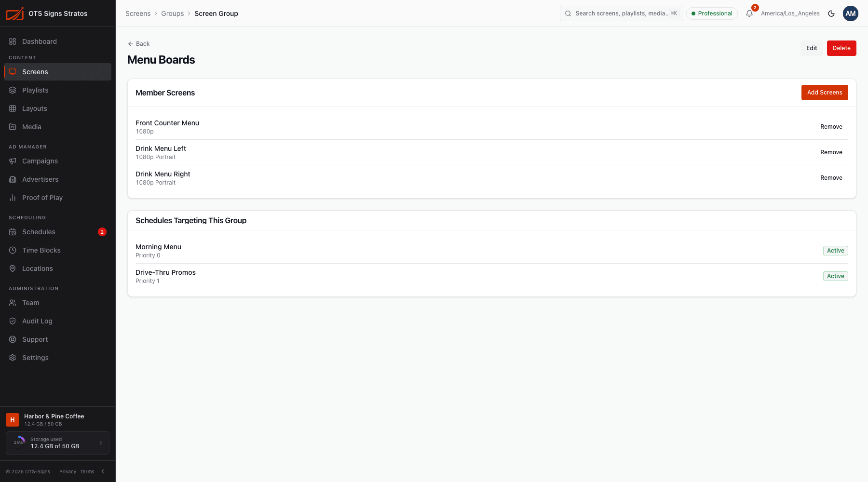Go Back with the arrow link

pyautogui.click(x=139, y=44)
